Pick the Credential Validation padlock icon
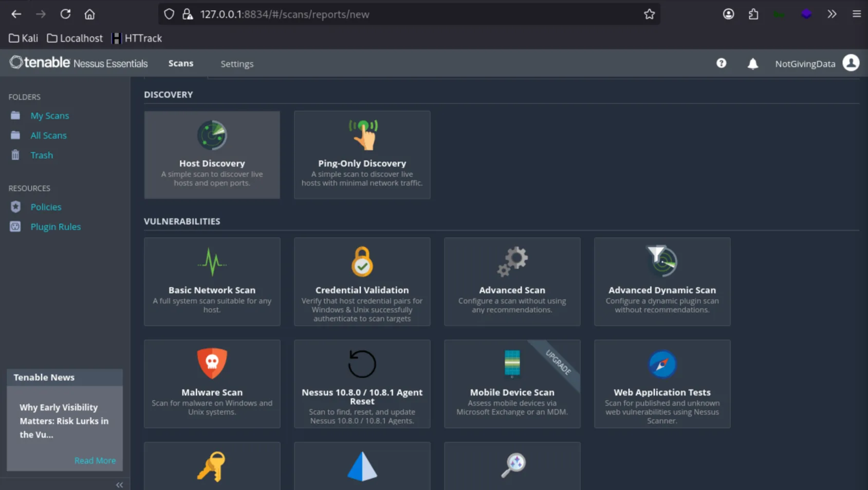The image size is (868, 490). click(x=362, y=261)
